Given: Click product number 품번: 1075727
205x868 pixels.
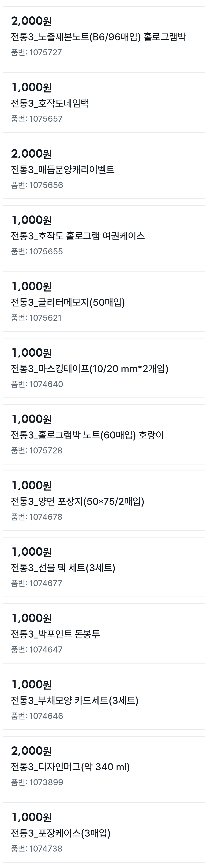Looking at the screenshot, I should [x=36, y=53].
